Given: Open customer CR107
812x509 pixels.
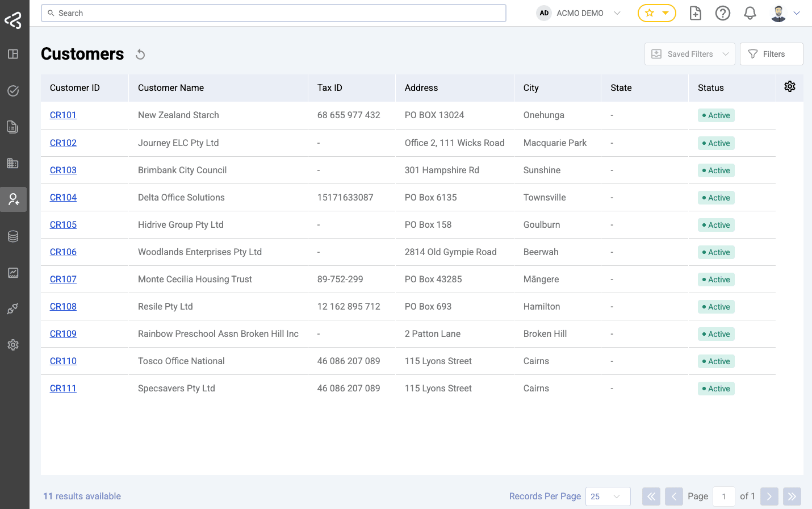Looking at the screenshot, I should [x=63, y=279].
